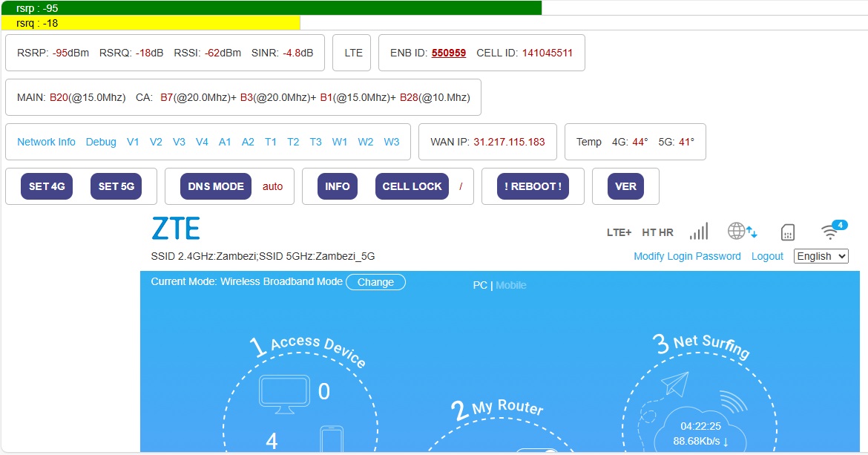This screenshot has width=868, height=455.
Task: Switch to the Mobile view
Action: click(x=511, y=285)
